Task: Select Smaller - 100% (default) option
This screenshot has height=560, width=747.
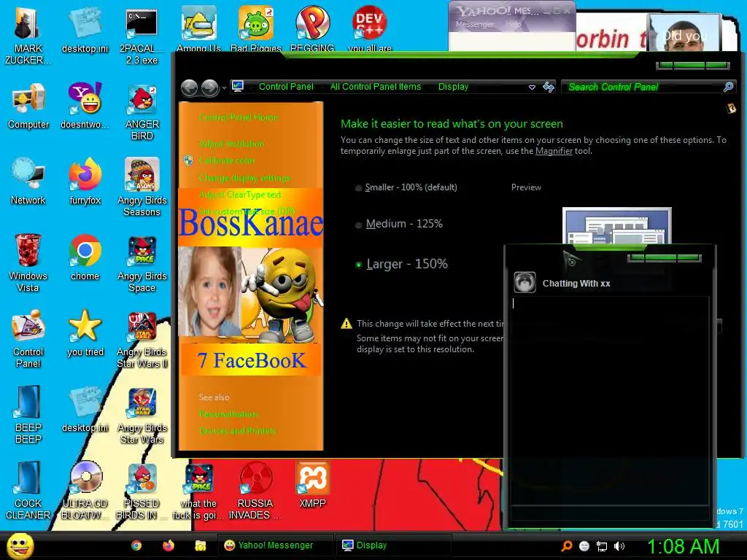Action: 406,187
